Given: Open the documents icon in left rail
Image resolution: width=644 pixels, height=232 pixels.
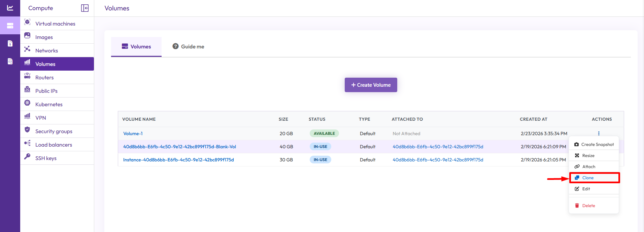Looking at the screenshot, I should coord(10,61).
